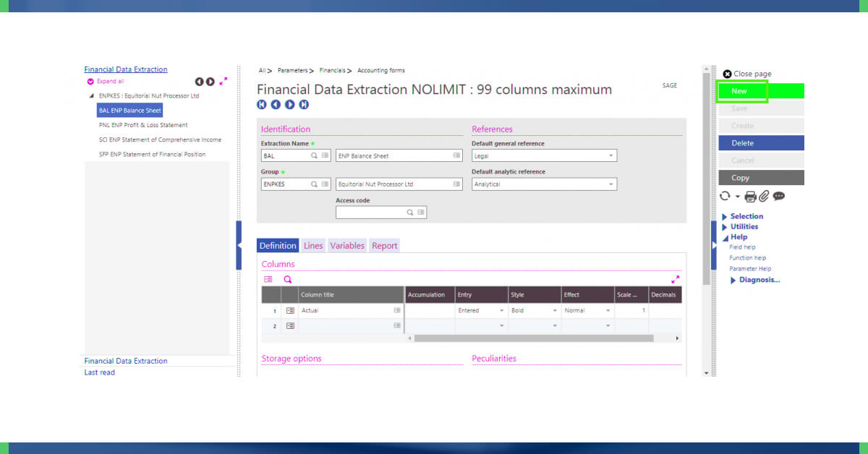Viewport: 868px width, 454px height.
Task: Open Financial Data Extraction header link
Action: pos(126,69)
